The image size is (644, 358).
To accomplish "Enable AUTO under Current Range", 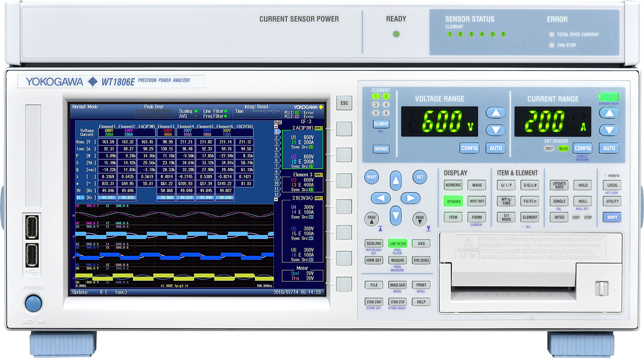I will pyautogui.click(x=609, y=148).
